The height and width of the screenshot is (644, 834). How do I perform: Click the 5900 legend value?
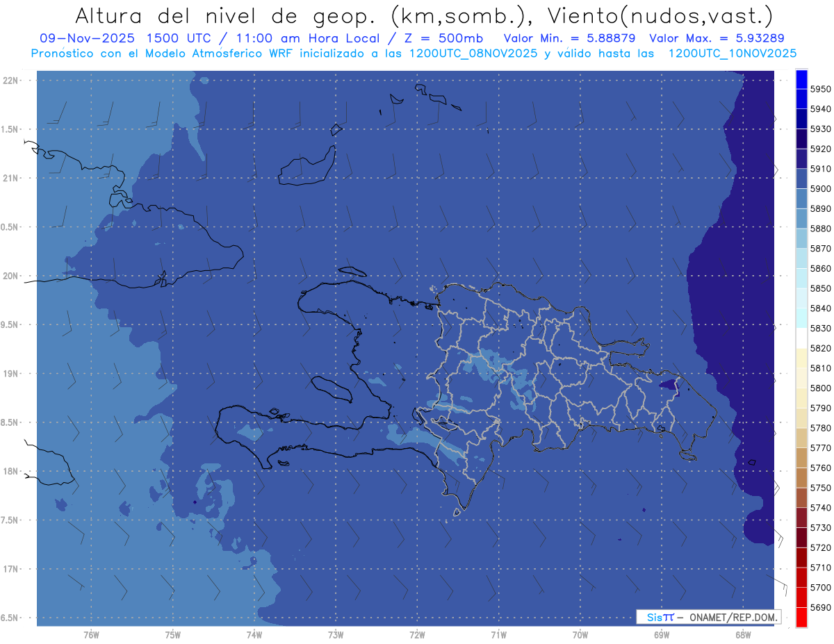click(820, 189)
